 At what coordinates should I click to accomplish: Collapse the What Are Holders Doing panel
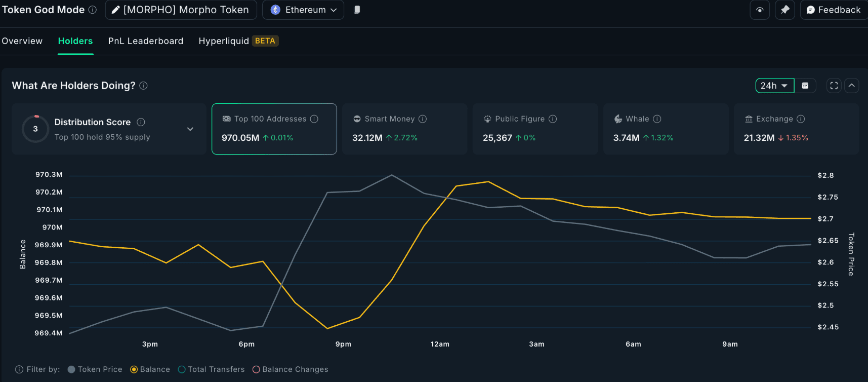pos(852,86)
